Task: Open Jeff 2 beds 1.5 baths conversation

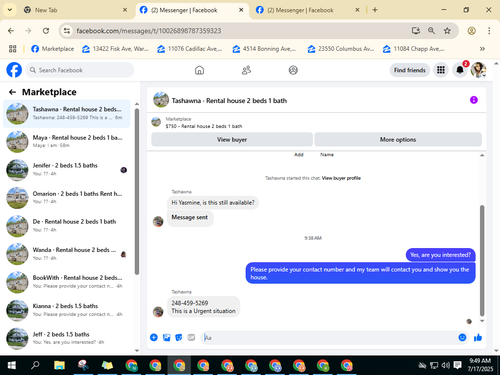Action: [x=67, y=338]
